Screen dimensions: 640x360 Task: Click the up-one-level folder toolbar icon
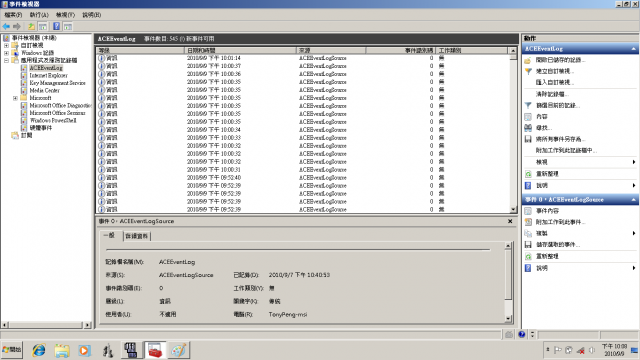31,27
